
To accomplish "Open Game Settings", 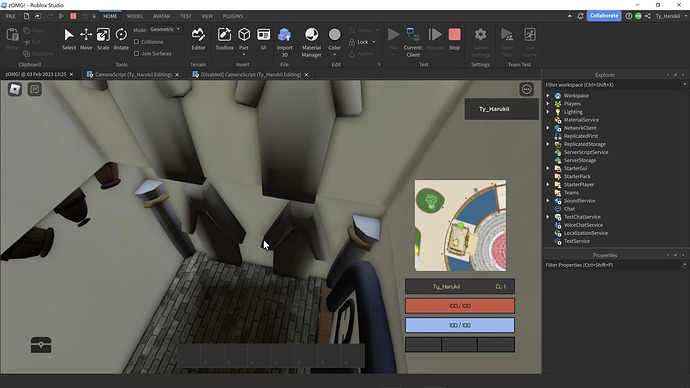I will (x=480, y=42).
